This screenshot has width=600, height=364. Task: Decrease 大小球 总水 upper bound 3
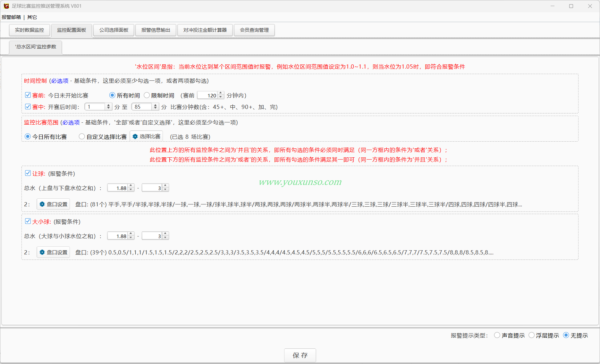(x=165, y=238)
